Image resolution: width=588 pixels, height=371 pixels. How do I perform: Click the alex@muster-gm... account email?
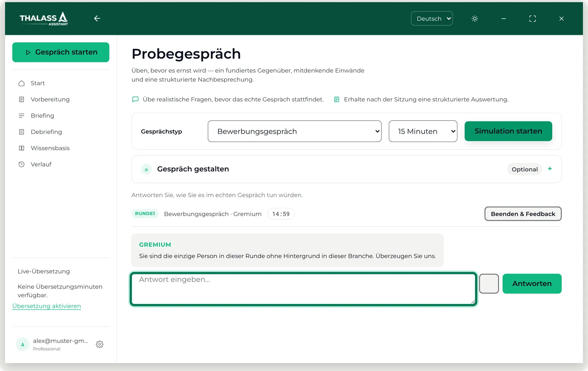point(61,341)
